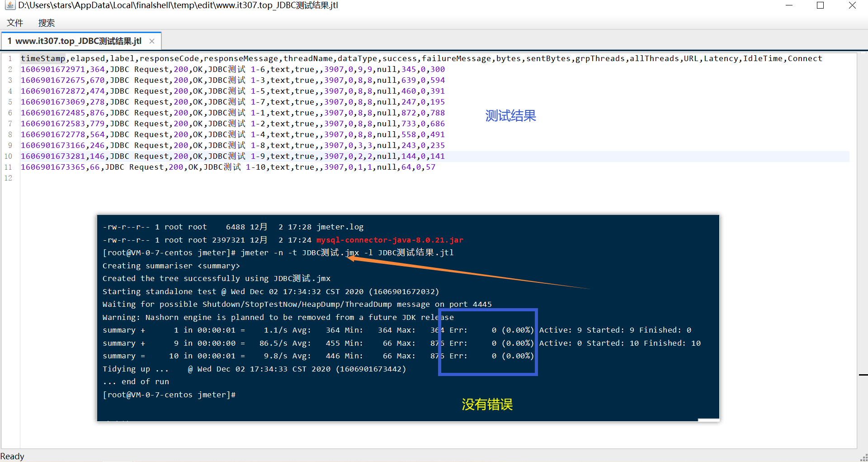Click the taskbar item at screen bottom
The image size is (868, 462).
117,461
